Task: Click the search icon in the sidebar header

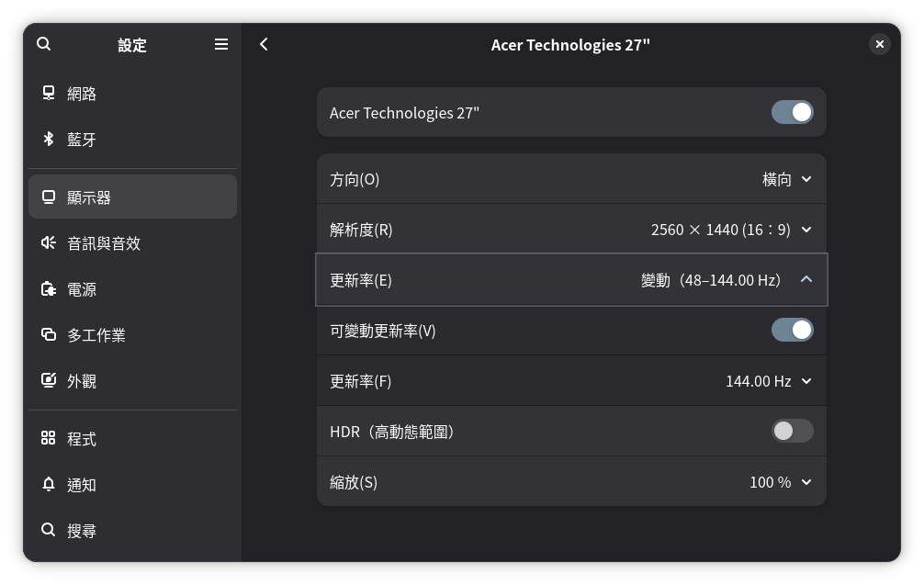Action: click(44, 44)
